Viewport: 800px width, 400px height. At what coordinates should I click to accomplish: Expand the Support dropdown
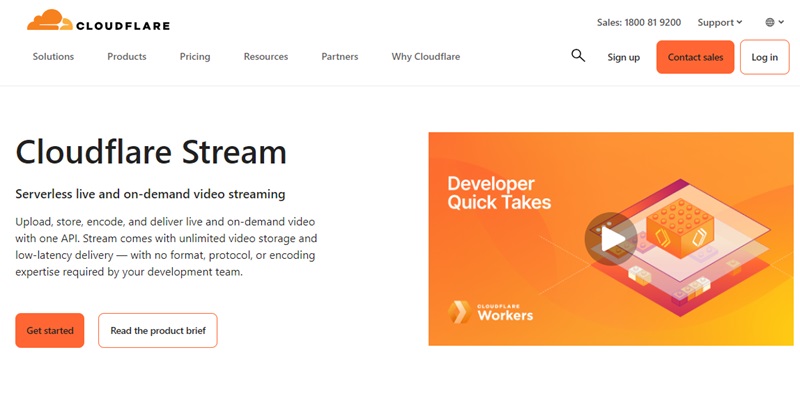point(720,22)
